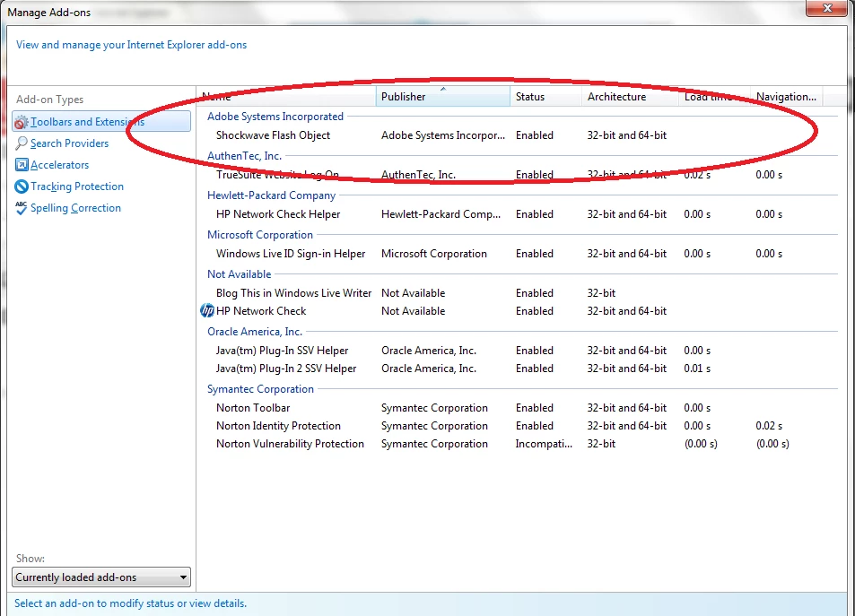Screen dimensions: 855x616
Task: Open the Accelerators add-on type
Action: [59, 165]
